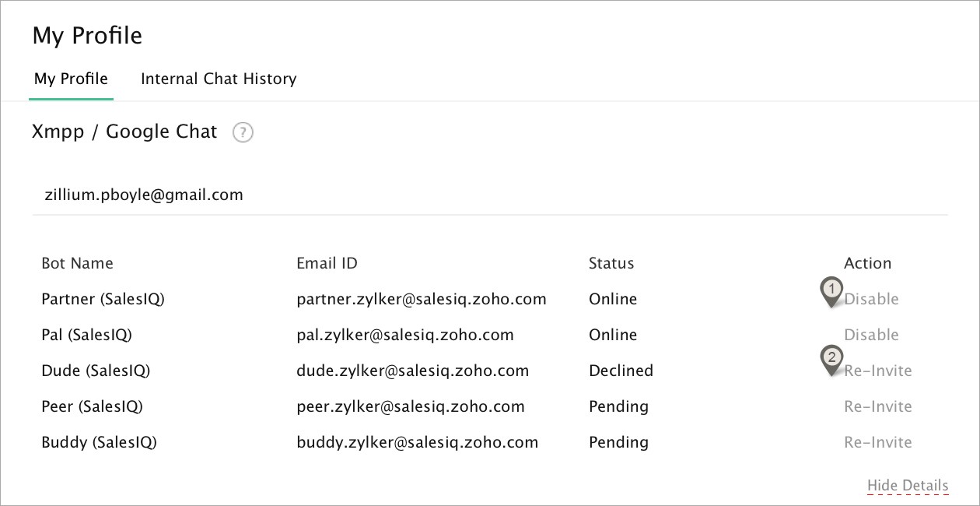Screen dimensions: 980x506
Task: Click the Pending status of Peer
Action: [x=618, y=406]
